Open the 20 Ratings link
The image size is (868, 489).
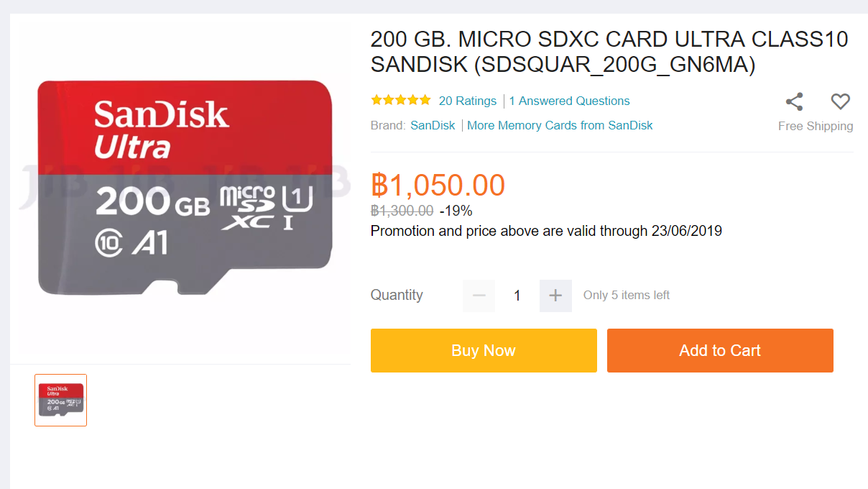tap(468, 101)
